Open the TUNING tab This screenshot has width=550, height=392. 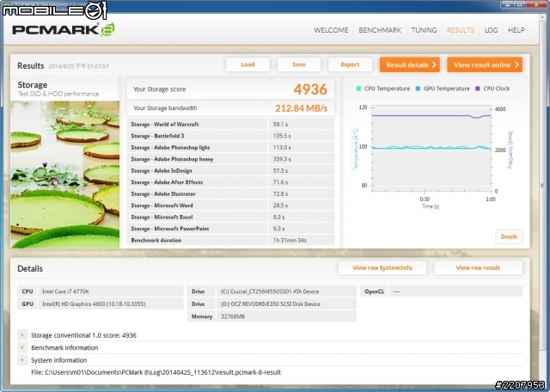pos(424,30)
